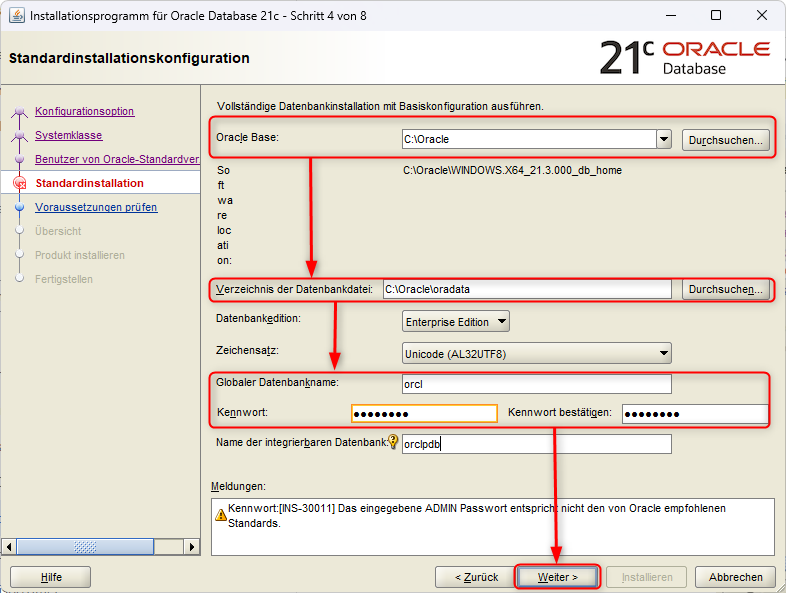The width and height of the screenshot is (786, 593).
Task: Click the warning icon in the Meldungen box
Action: [x=220, y=515]
